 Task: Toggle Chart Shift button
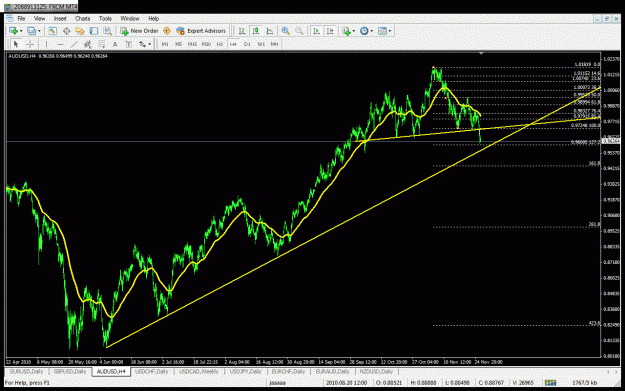[330, 31]
